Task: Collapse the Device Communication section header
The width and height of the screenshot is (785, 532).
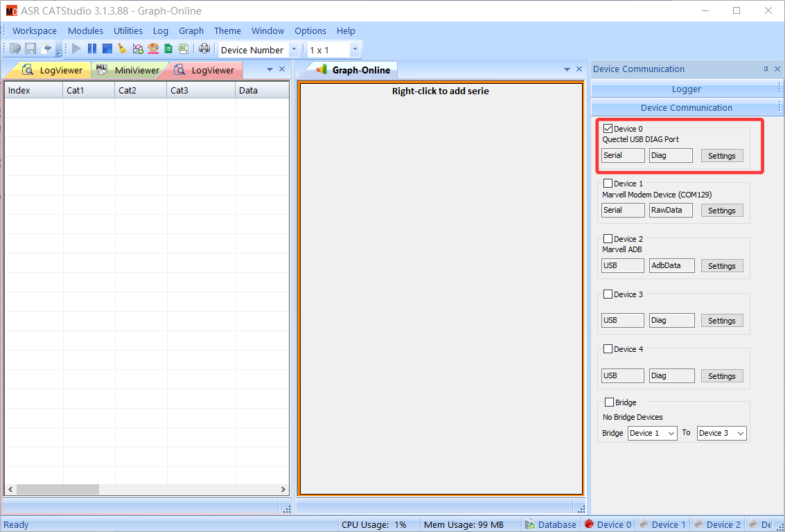Action: [687, 107]
